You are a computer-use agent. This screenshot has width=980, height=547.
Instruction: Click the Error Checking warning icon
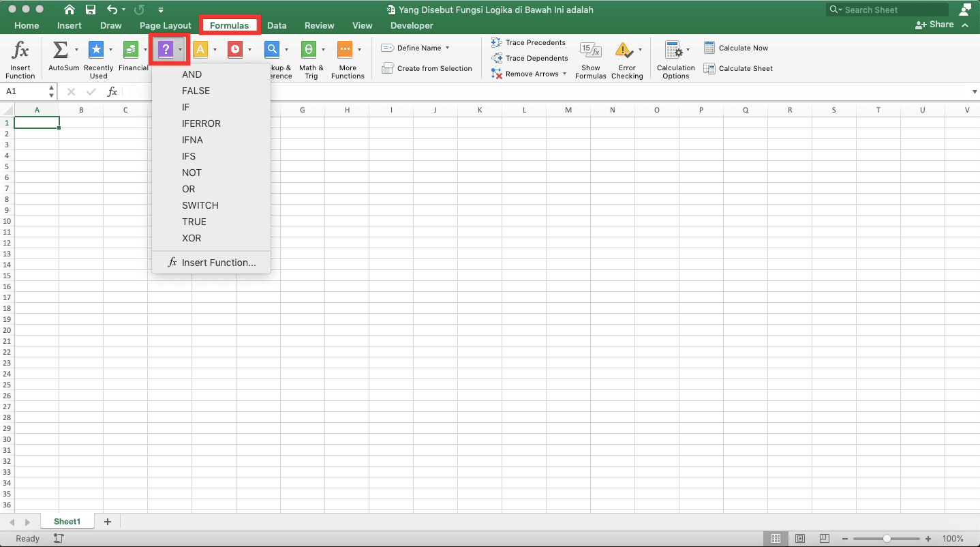pos(624,50)
